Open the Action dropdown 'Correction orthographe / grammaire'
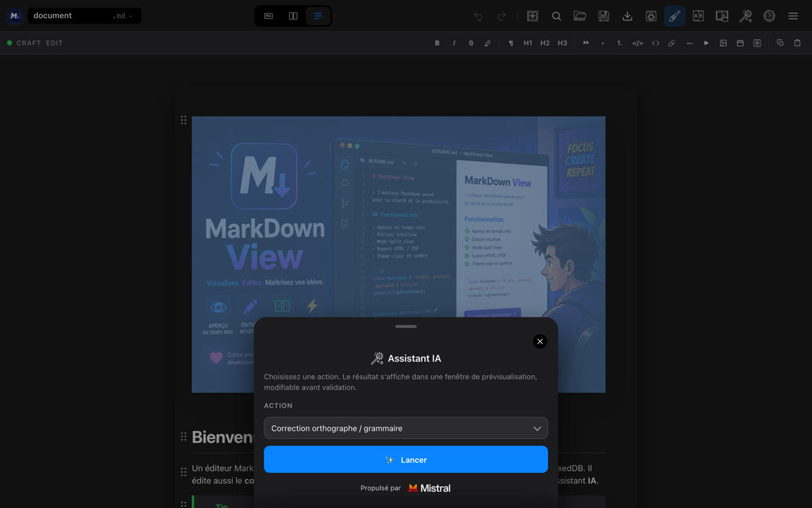812x508 pixels. [406, 428]
